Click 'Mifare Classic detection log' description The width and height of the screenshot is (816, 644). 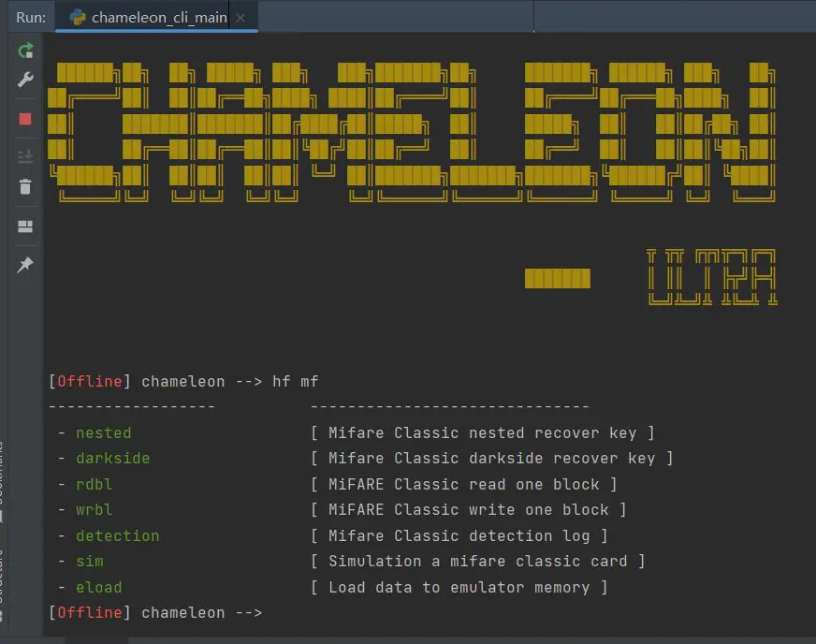[x=459, y=535]
